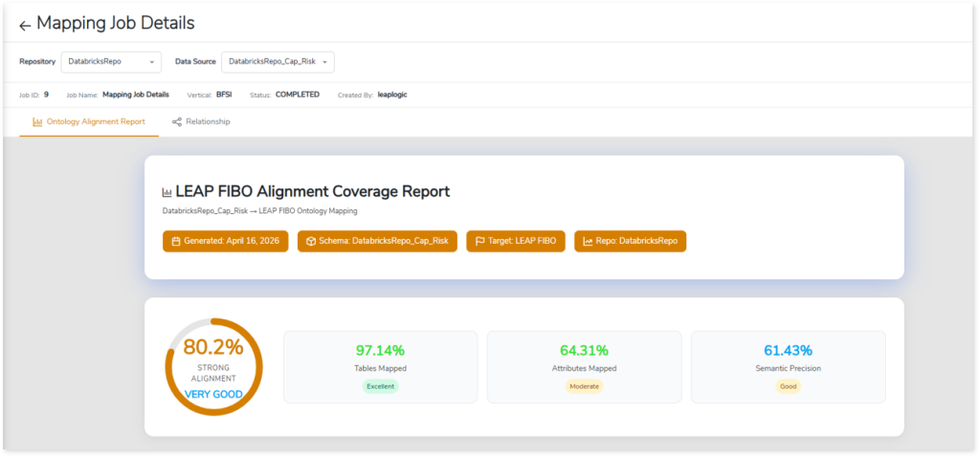This screenshot has width=980, height=457.
Task: Click the flag icon in Target badge
Action: click(x=479, y=241)
